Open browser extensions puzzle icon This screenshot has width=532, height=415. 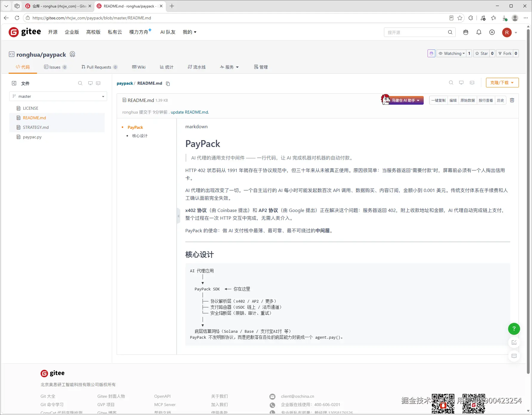coord(471,18)
